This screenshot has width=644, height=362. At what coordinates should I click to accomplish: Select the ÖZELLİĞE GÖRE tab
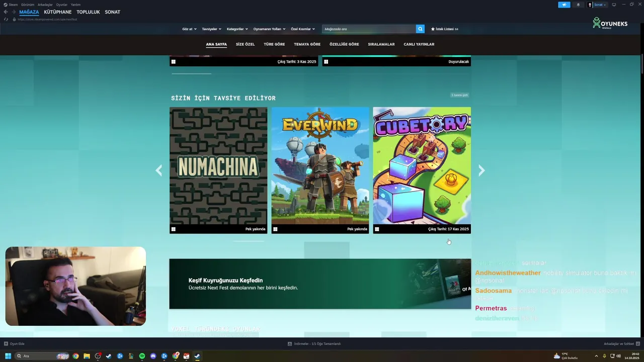[344, 44]
